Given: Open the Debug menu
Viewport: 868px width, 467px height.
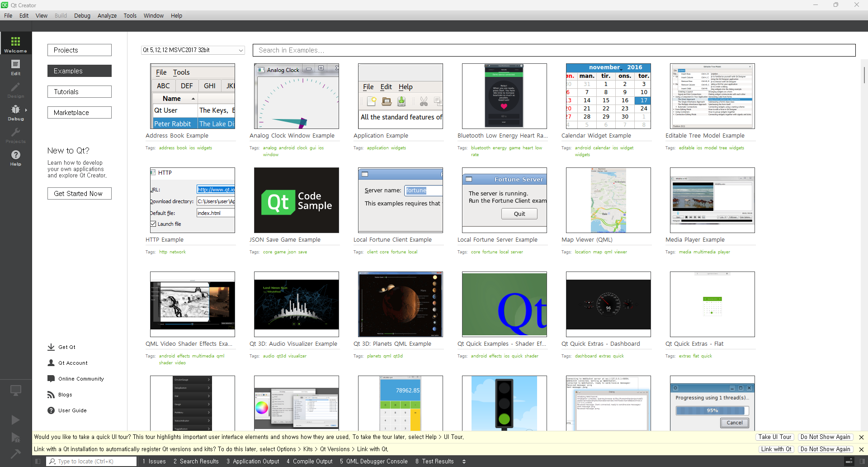Looking at the screenshot, I should click(82, 15).
